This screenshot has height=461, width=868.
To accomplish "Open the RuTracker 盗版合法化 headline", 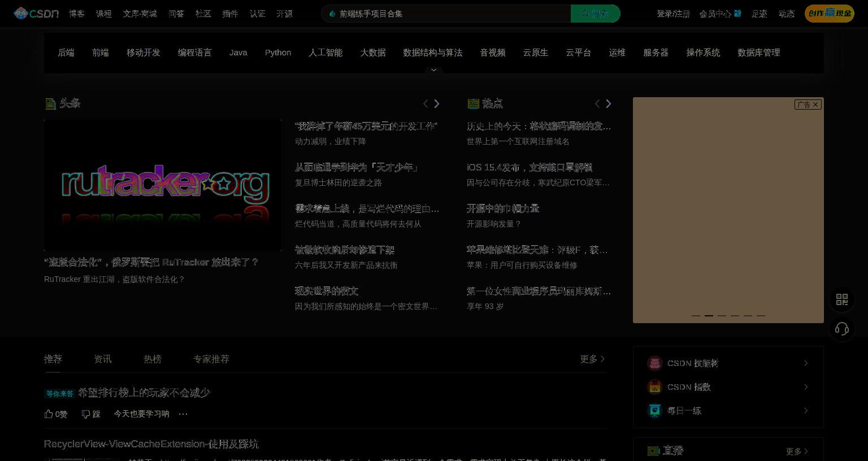I will (x=151, y=262).
